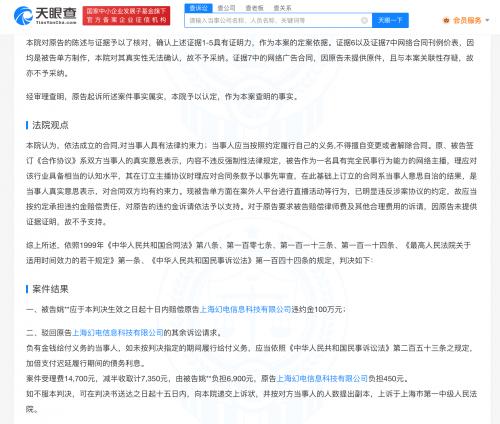Switch to the 查公司 tab
The width and height of the screenshot is (500, 424).
[226, 8]
